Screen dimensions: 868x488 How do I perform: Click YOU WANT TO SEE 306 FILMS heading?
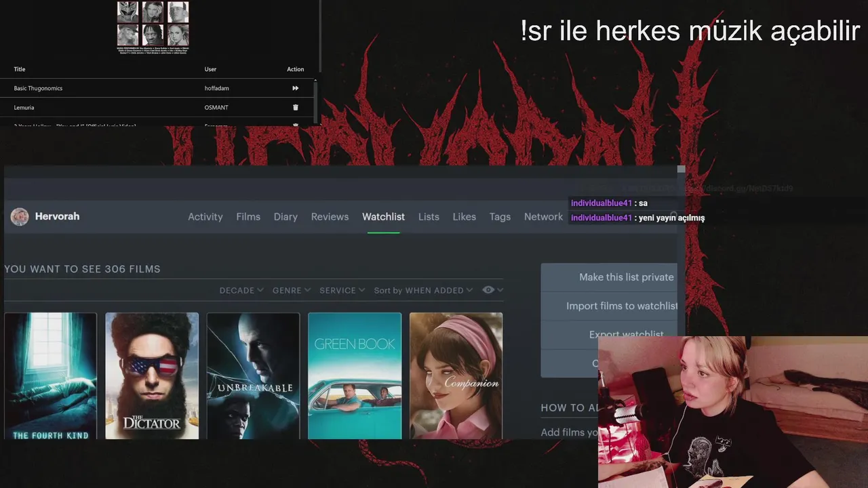(82, 269)
